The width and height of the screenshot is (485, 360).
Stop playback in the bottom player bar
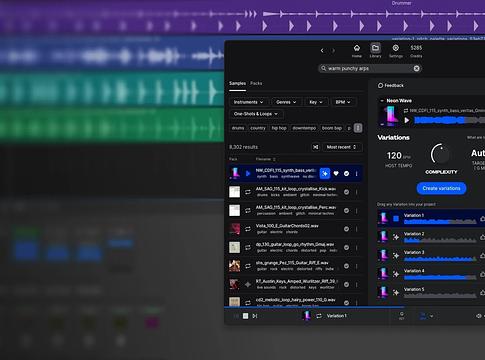(245, 316)
